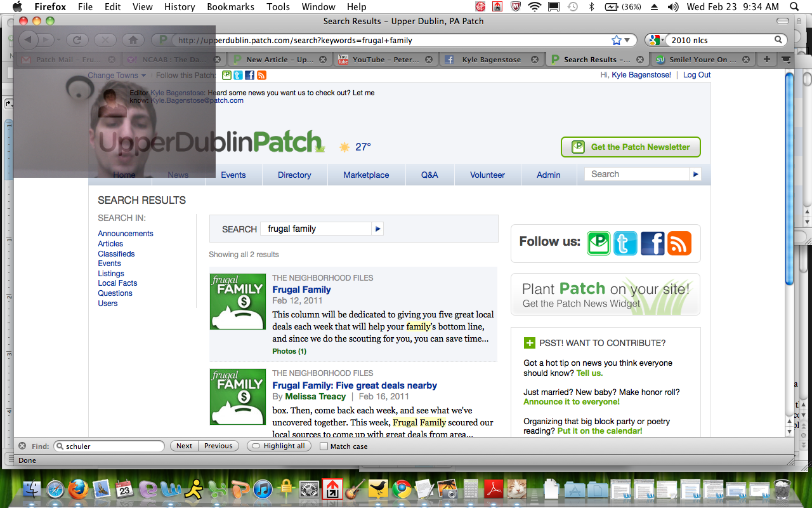Image resolution: width=812 pixels, height=508 pixels.
Task: Bookmark page with the star icon
Action: coord(616,40)
